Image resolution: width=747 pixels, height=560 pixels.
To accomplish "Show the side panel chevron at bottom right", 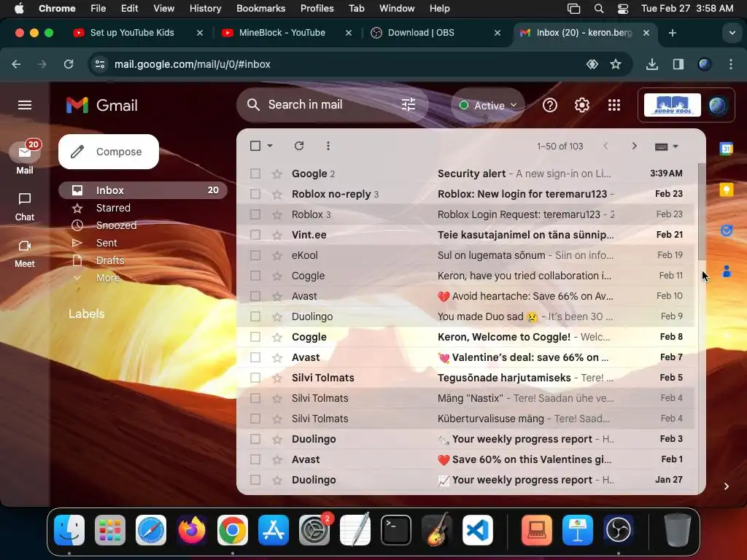I will coord(726,486).
